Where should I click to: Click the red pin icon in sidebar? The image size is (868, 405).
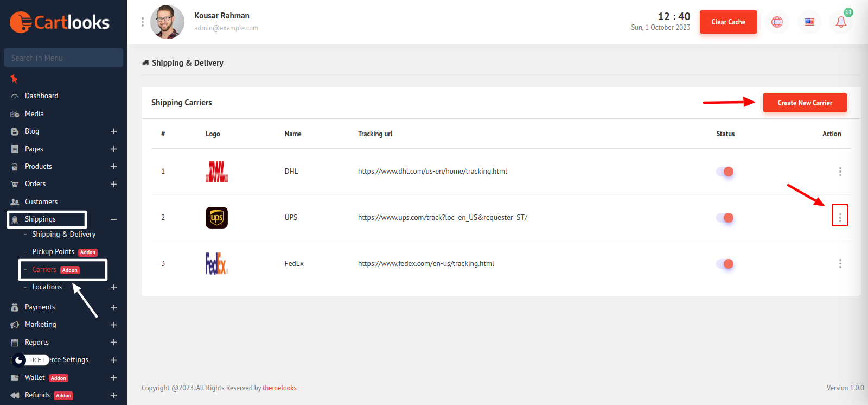click(14, 79)
